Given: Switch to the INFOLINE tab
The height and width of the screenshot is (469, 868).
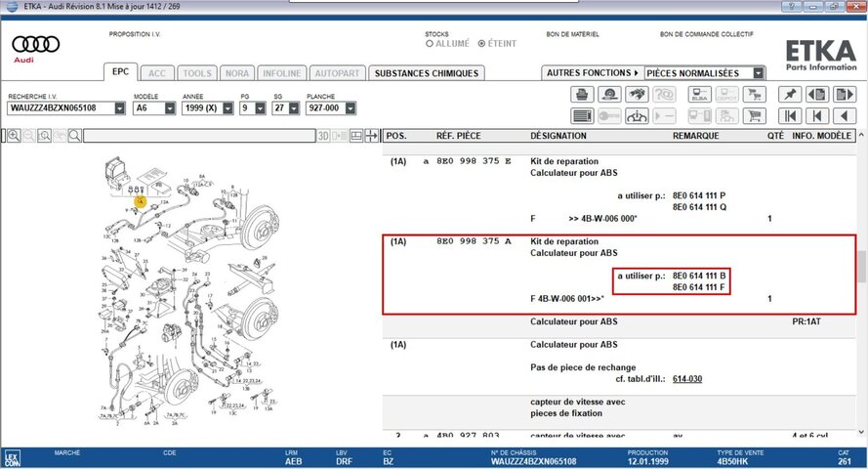Looking at the screenshot, I should click(282, 73).
